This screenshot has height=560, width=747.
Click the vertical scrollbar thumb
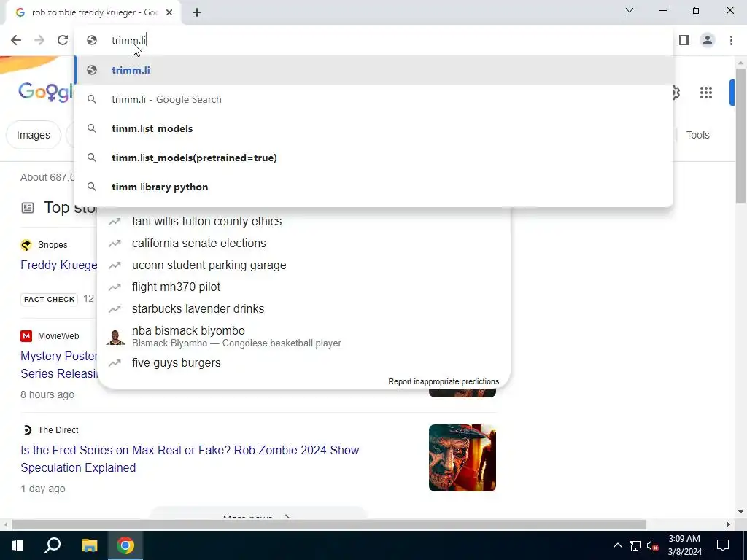tap(740, 135)
